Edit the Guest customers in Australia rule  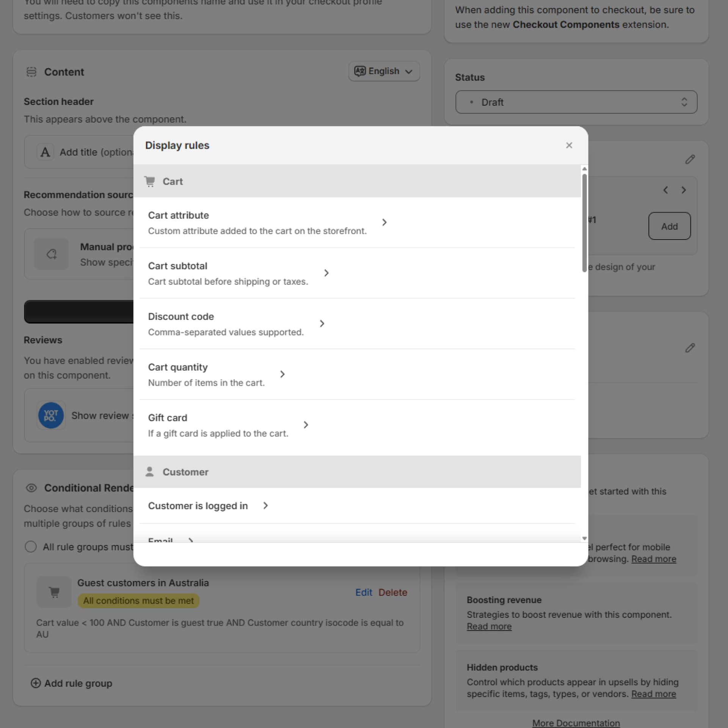[x=364, y=592]
